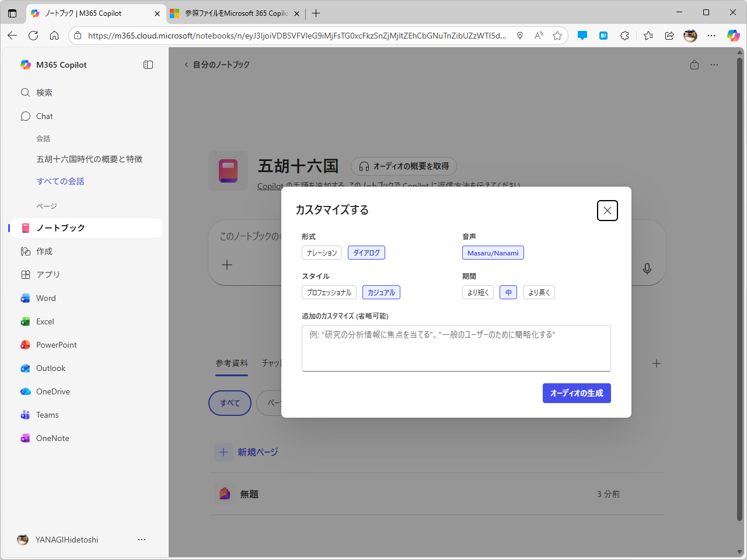
Task: Open the Edge browser settings menu
Action: point(711,36)
